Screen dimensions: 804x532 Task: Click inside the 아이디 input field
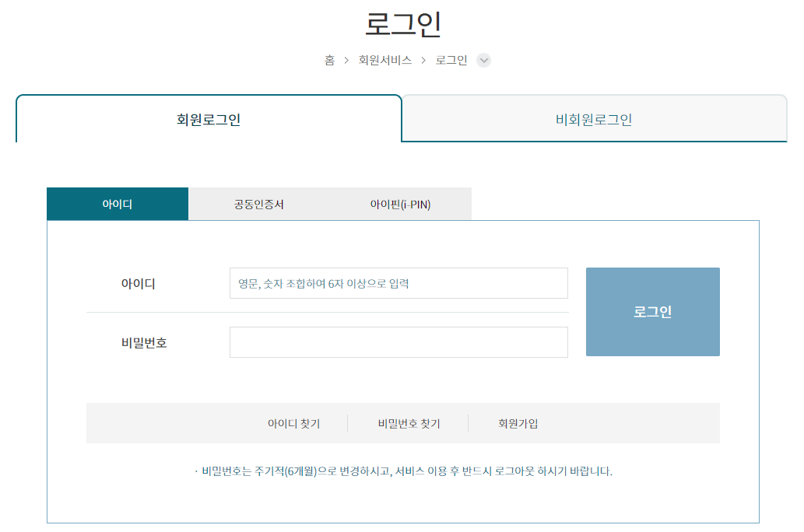[398, 283]
